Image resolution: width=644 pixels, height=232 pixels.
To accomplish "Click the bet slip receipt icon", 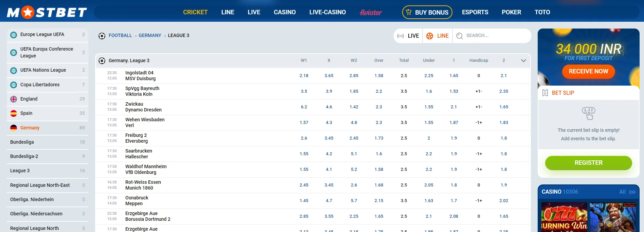I will click(x=545, y=93).
